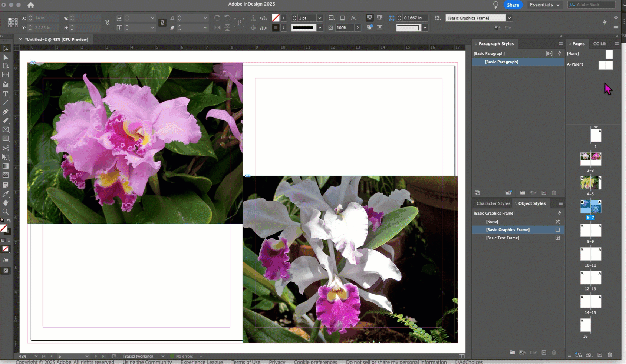This screenshot has height=364, width=626.
Task: Open the Essentials workspace dropdown
Action: 544,5
